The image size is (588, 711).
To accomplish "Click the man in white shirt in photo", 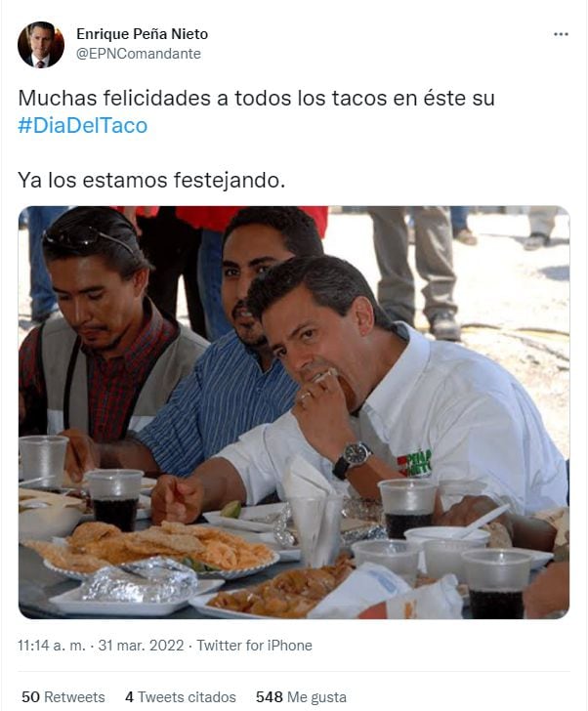I will pyautogui.click(x=408, y=395).
